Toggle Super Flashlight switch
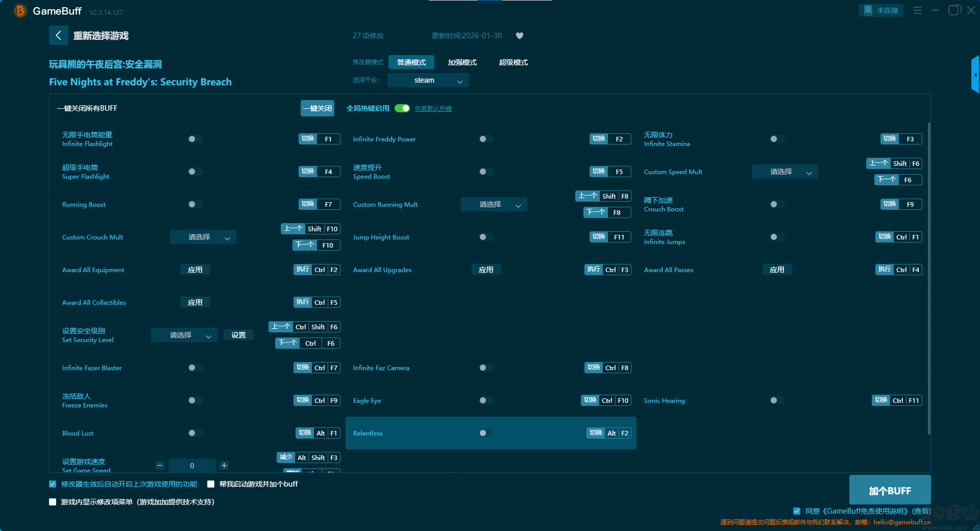Screen dimensions: 980x531 point(195,172)
